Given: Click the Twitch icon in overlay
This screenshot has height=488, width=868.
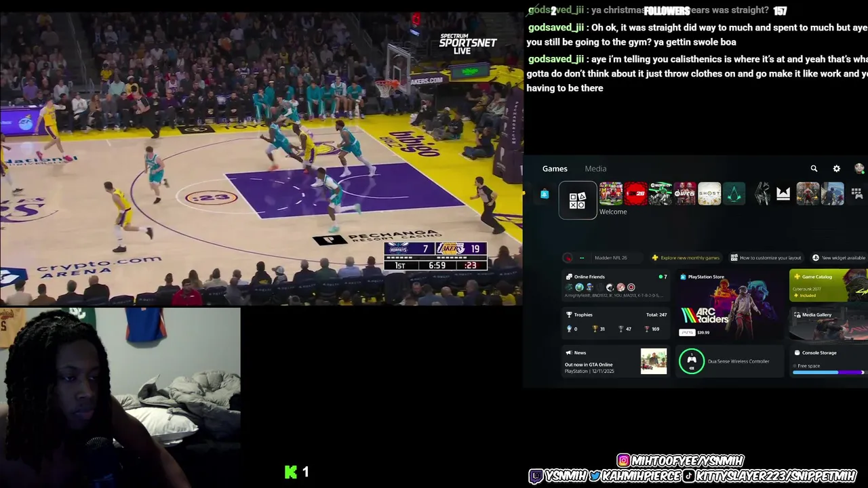Looking at the screenshot, I should pyautogui.click(x=536, y=476).
